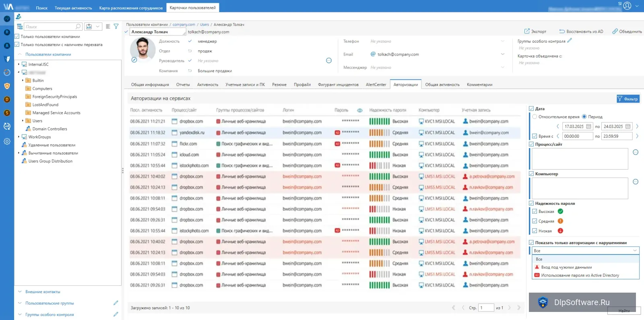Click the eye icon in Пароль column header
The height and width of the screenshot is (320, 644).
(x=360, y=110)
